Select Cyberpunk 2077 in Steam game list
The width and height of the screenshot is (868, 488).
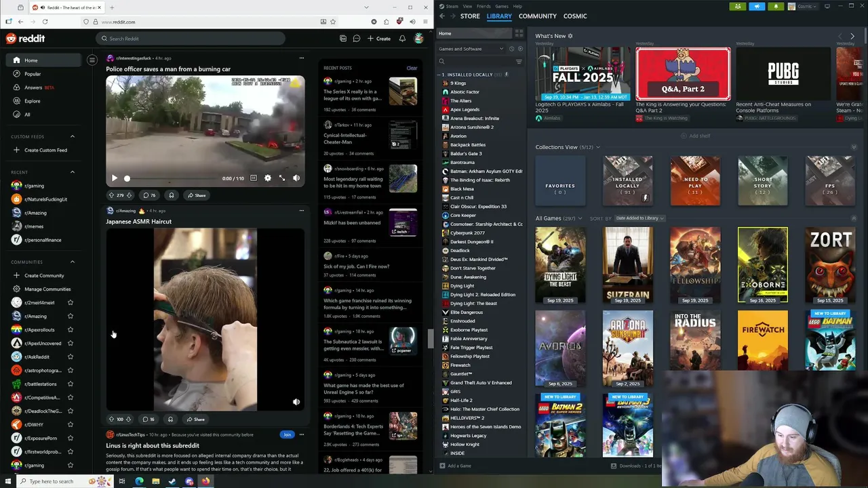coord(467,232)
